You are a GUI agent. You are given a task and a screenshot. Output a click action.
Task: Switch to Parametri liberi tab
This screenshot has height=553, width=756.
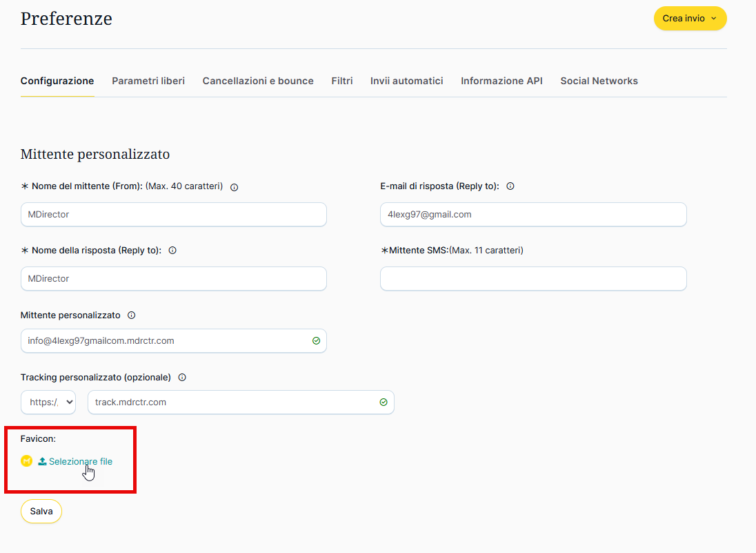[148, 81]
